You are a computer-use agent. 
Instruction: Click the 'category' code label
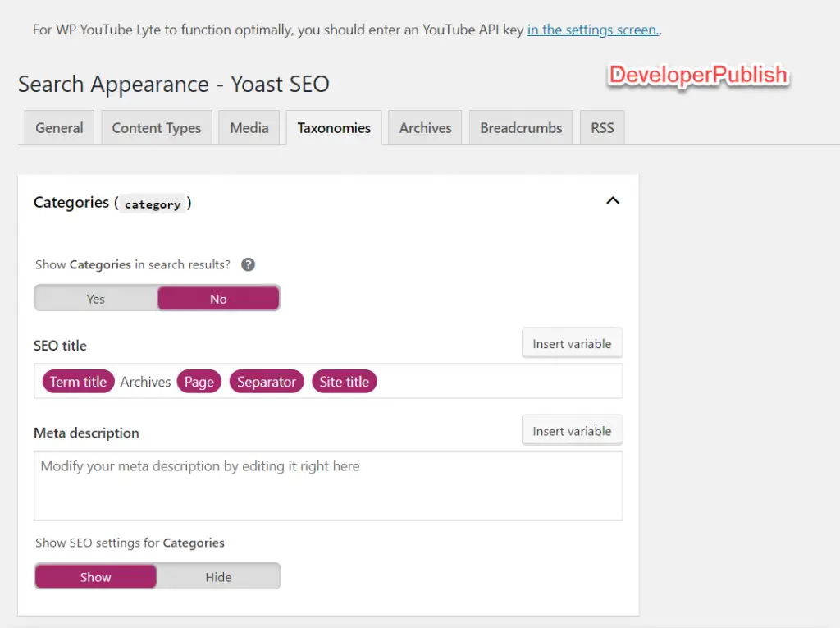(153, 204)
